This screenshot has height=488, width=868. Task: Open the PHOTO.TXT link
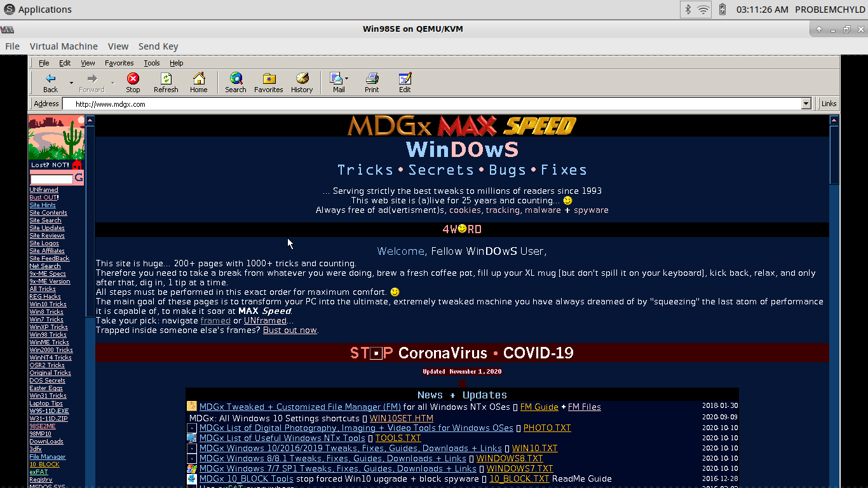(x=547, y=428)
